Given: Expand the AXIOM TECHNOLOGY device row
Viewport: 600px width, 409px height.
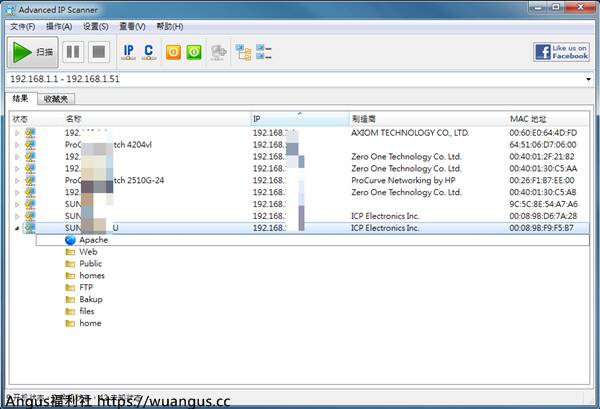Looking at the screenshot, I should pyautogui.click(x=16, y=133).
